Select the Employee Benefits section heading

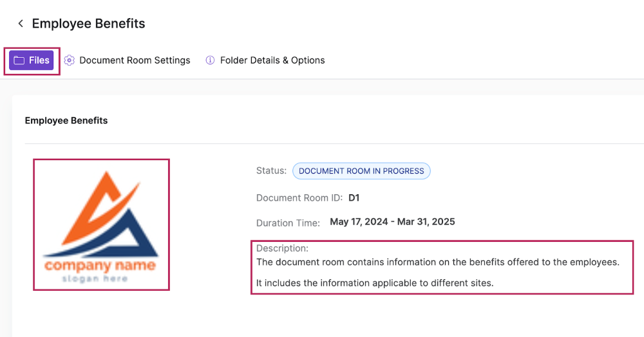pyautogui.click(x=66, y=120)
